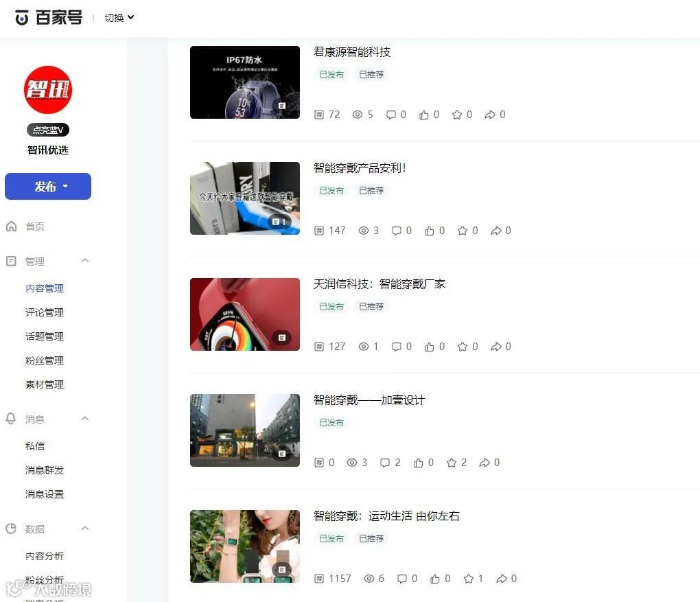Click the 数据 pie chart icon
Image resolution: width=700 pixels, height=602 pixels.
click(x=11, y=529)
